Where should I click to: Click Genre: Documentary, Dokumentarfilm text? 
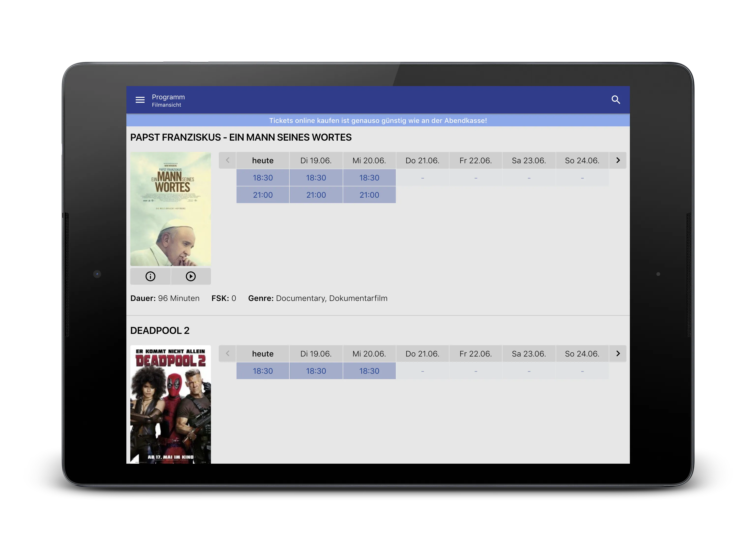[x=318, y=298]
